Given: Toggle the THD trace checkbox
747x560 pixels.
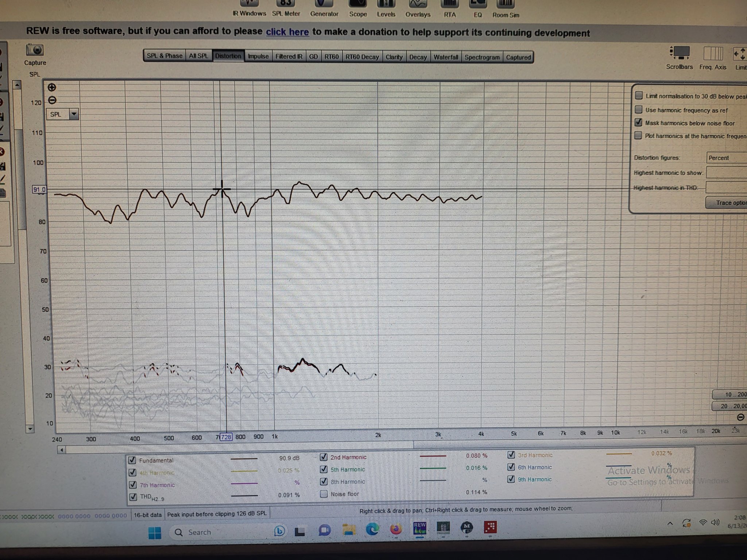Looking at the screenshot, I should click(133, 497).
